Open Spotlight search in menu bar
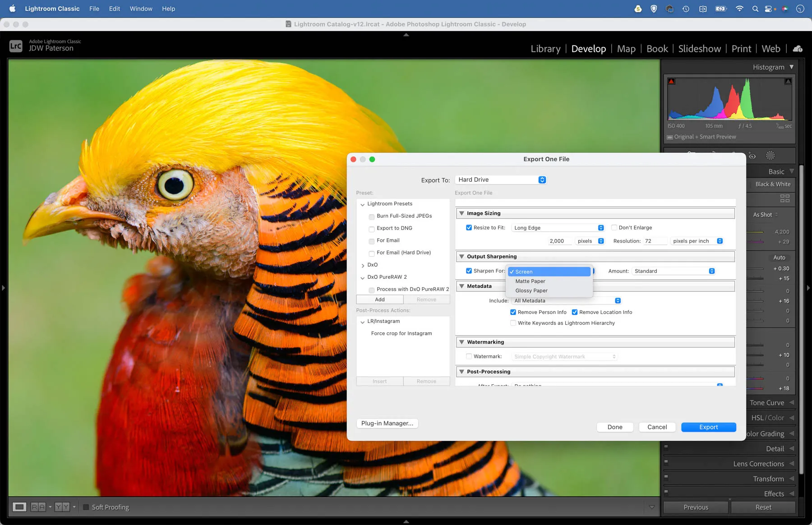 [x=755, y=9]
